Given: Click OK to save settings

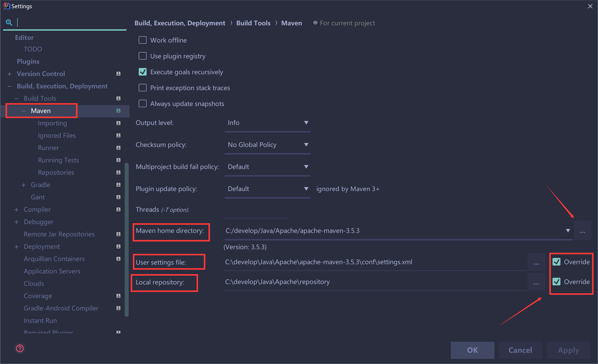Looking at the screenshot, I should click(x=472, y=350).
